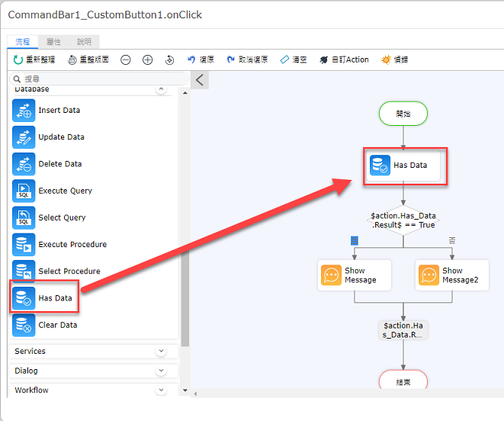Pick the Execute Procedure icon
504x421 pixels.
point(24,244)
